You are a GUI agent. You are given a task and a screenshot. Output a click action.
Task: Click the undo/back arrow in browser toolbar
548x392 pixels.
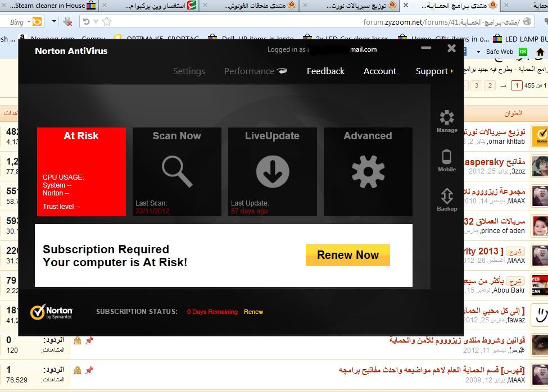86,22
